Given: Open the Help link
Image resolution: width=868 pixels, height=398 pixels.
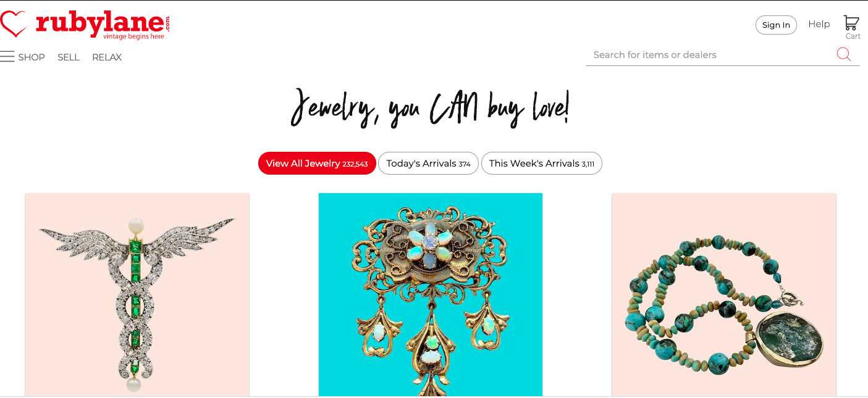Looking at the screenshot, I should [819, 24].
